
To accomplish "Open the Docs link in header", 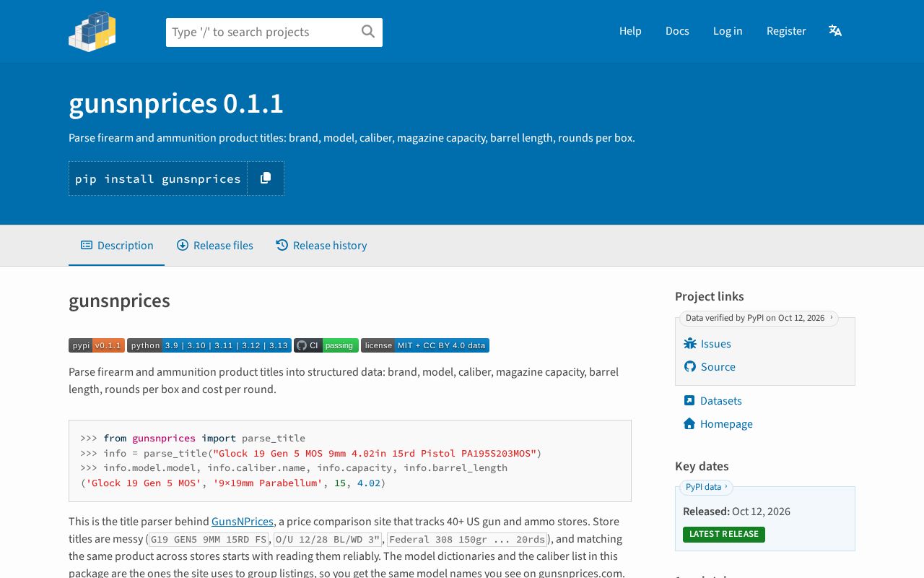I will point(677,31).
